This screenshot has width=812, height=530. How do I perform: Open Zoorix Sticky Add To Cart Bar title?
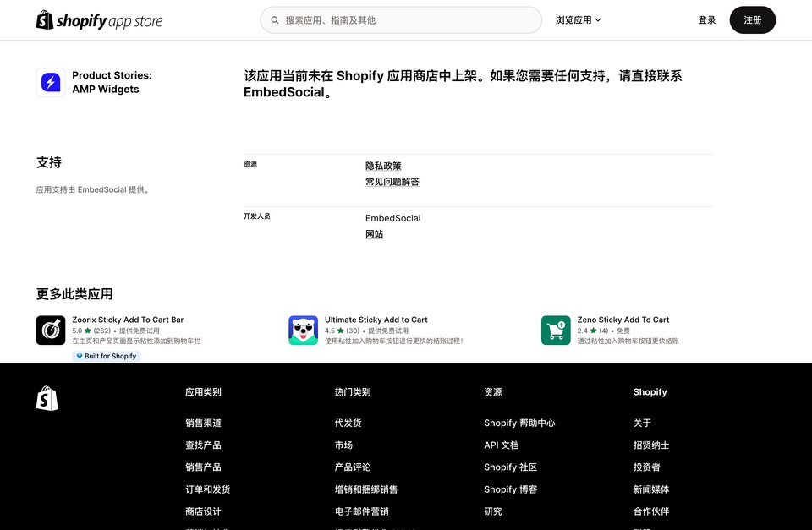(128, 320)
